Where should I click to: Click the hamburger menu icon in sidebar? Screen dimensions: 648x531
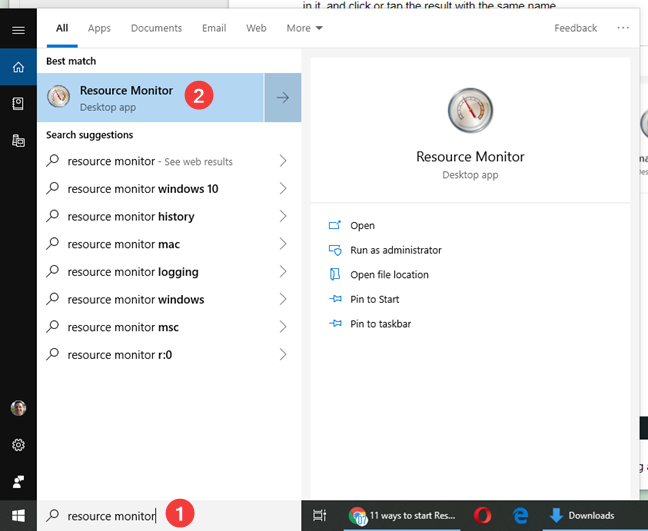pos(18,30)
